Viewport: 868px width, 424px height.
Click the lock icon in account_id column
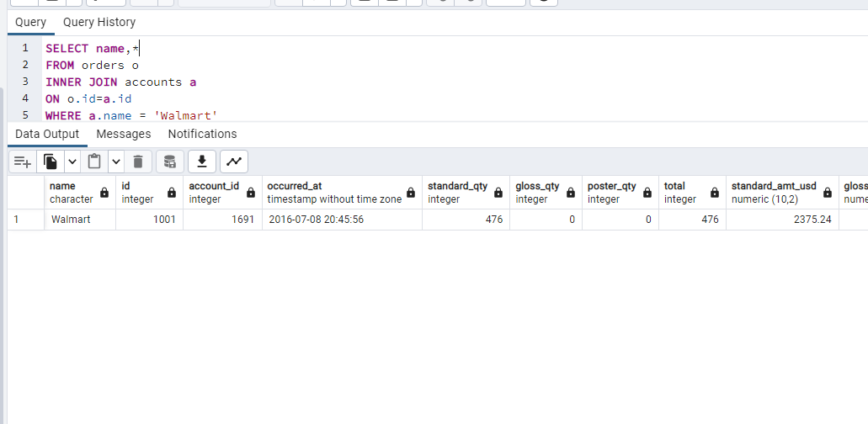click(x=251, y=193)
